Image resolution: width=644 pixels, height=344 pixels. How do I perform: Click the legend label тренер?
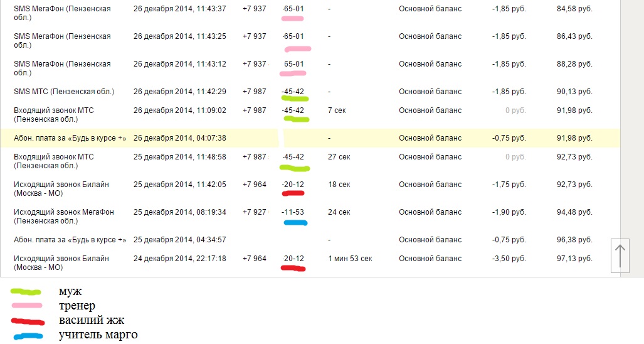pyautogui.click(x=77, y=306)
